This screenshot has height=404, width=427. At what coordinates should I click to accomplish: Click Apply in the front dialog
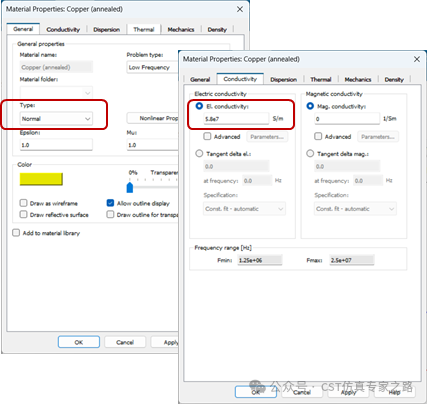(348, 392)
